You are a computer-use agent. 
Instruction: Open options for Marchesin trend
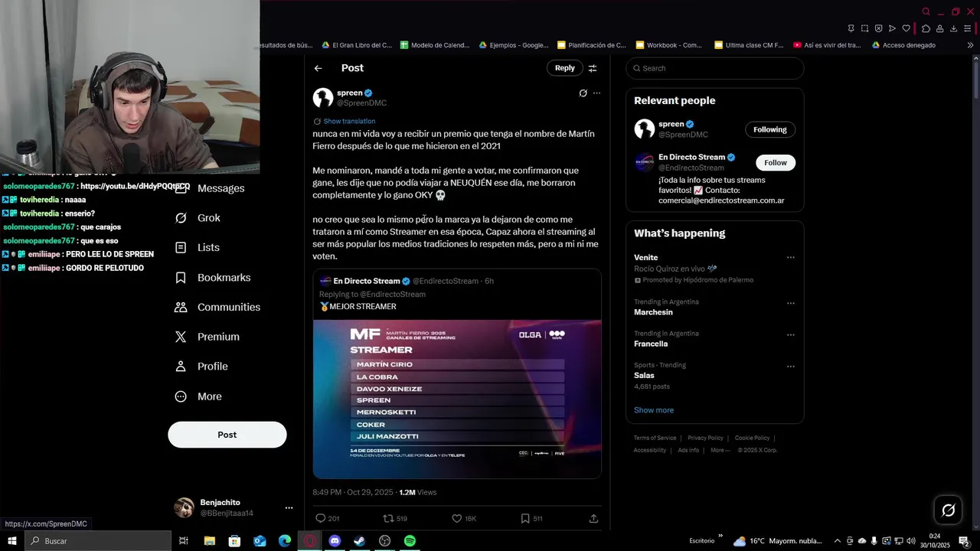(x=790, y=302)
